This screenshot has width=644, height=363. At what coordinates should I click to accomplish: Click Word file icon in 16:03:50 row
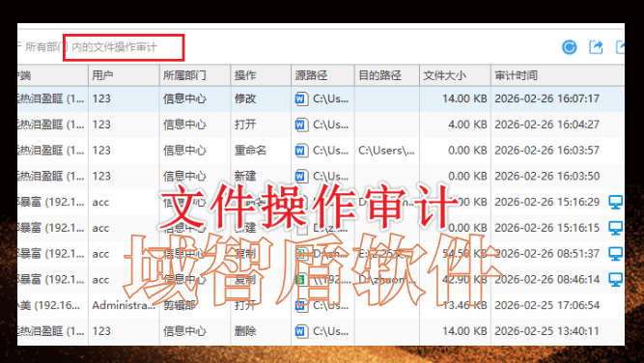pos(301,176)
